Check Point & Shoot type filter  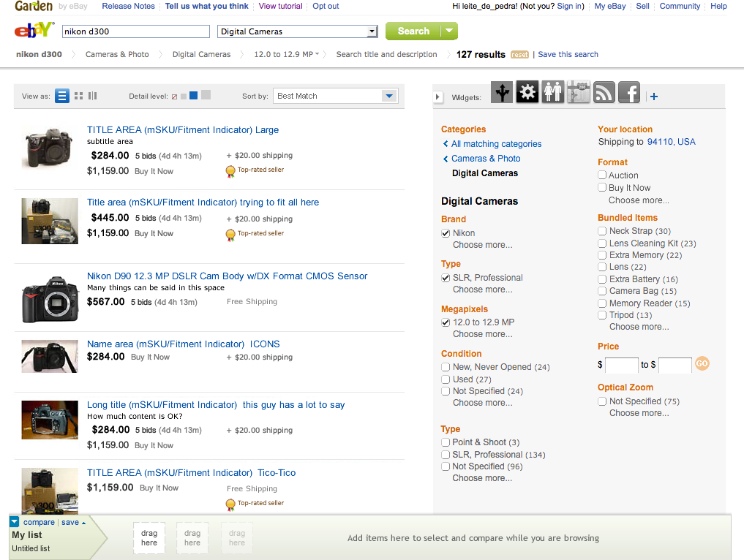click(x=446, y=442)
